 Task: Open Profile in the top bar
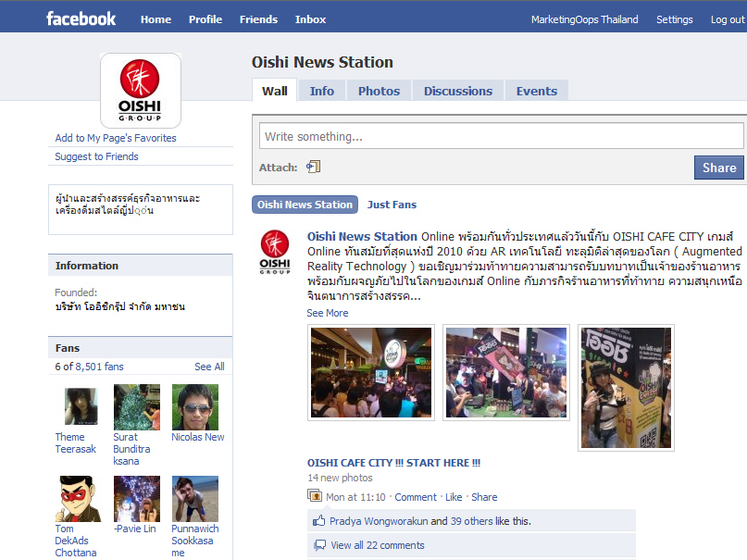(x=205, y=19)
